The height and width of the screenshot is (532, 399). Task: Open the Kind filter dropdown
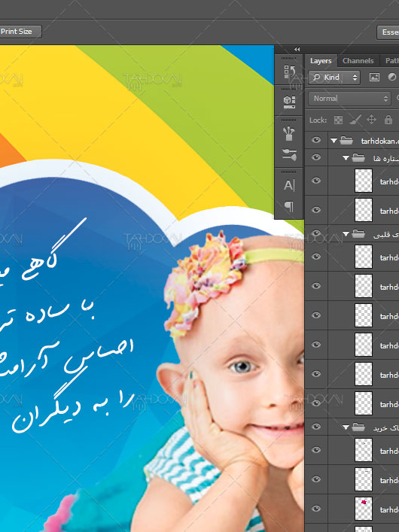pos(334,78)
